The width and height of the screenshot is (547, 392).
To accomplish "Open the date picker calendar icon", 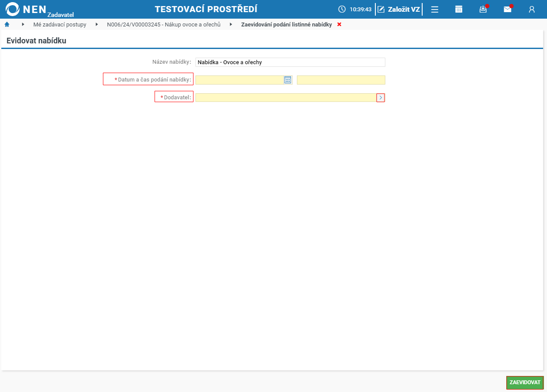I will coord(288,80).
